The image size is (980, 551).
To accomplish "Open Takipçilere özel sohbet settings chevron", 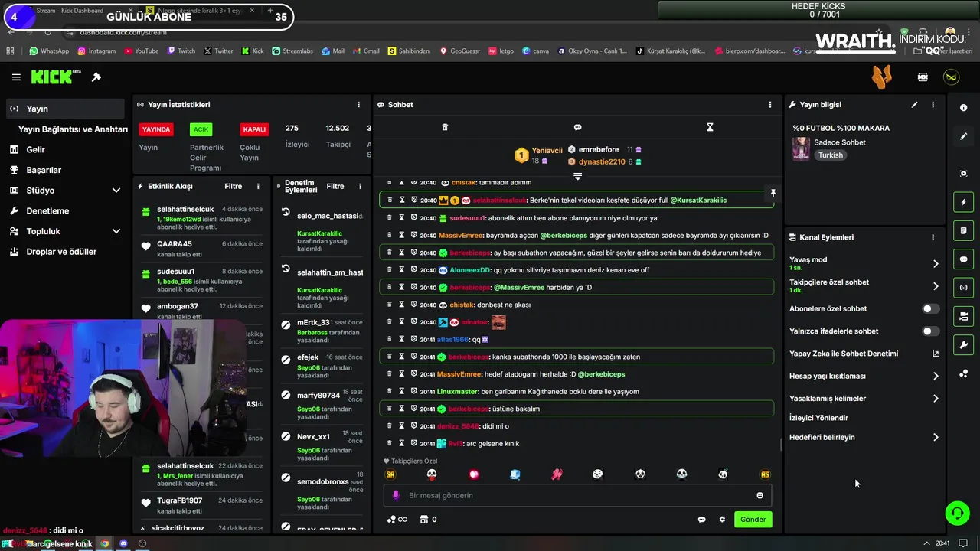I will pyautogui.click(x=935, y=286).
